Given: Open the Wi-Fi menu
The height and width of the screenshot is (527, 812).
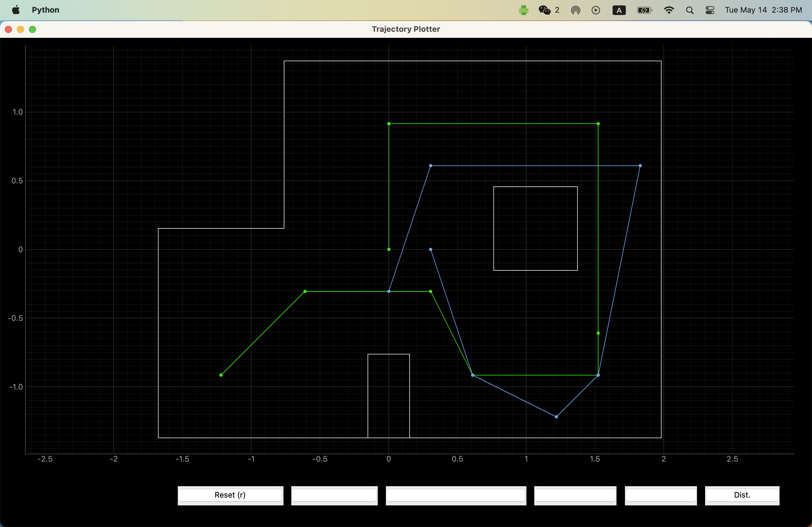Looking at the screenshot, I should (x=669, y=10).
